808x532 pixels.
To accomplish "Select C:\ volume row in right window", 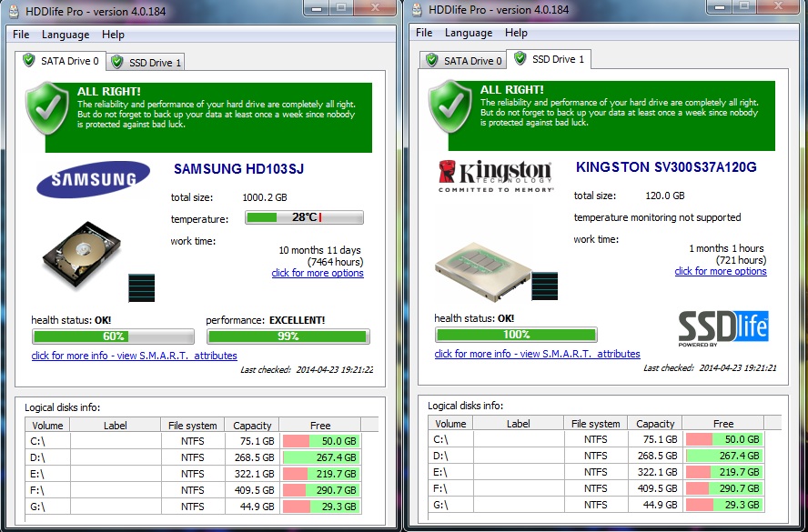I will (596, 440).
